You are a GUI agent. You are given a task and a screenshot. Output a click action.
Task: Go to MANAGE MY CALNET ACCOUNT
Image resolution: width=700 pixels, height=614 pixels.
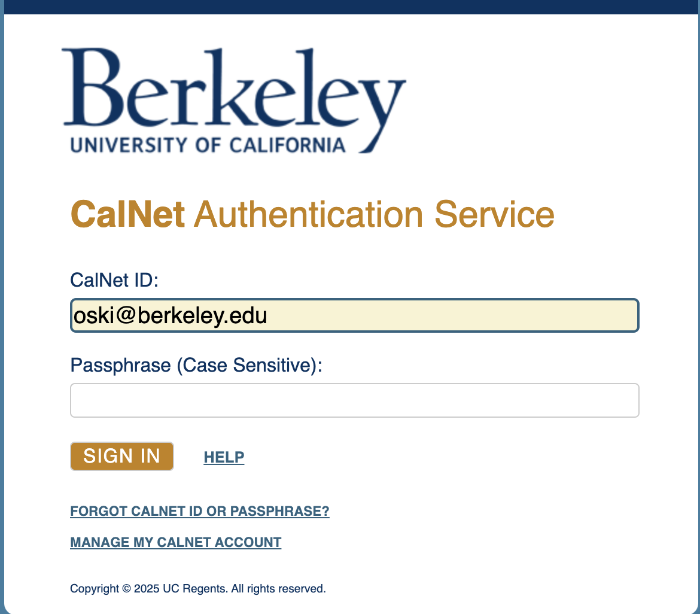coord(175,543)
